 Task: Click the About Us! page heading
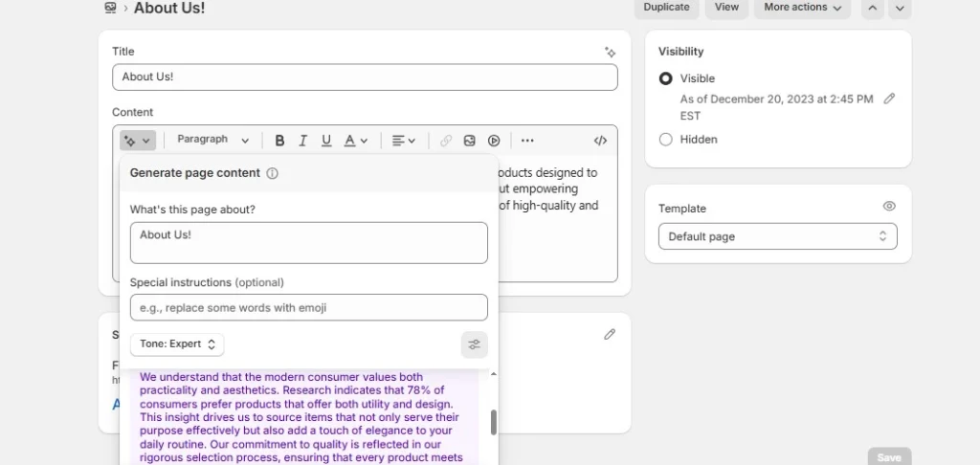169,8
